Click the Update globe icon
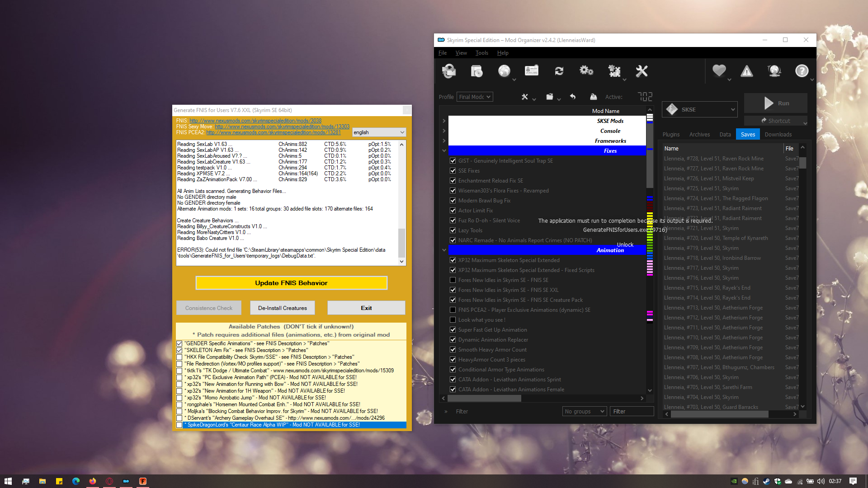868x488 pixels. click(x=774, y=71)
